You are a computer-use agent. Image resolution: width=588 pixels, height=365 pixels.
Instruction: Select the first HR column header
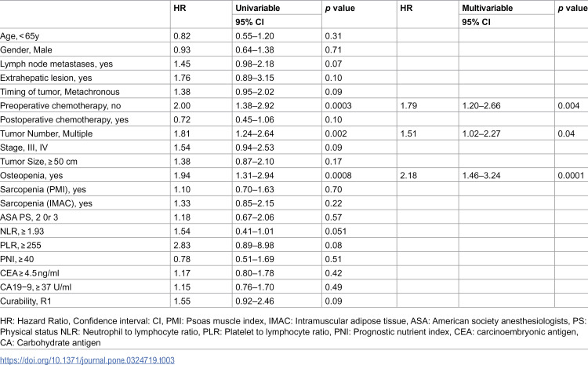(180, 8)
